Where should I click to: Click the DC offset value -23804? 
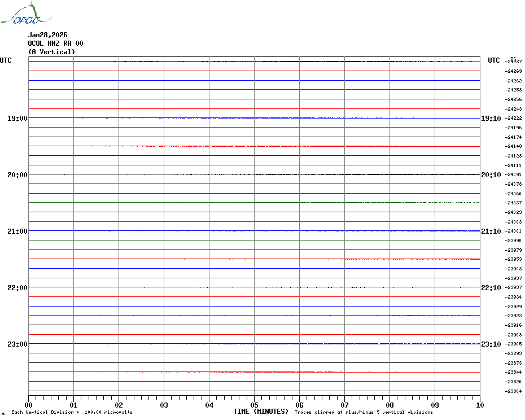(x=514, y=391)
